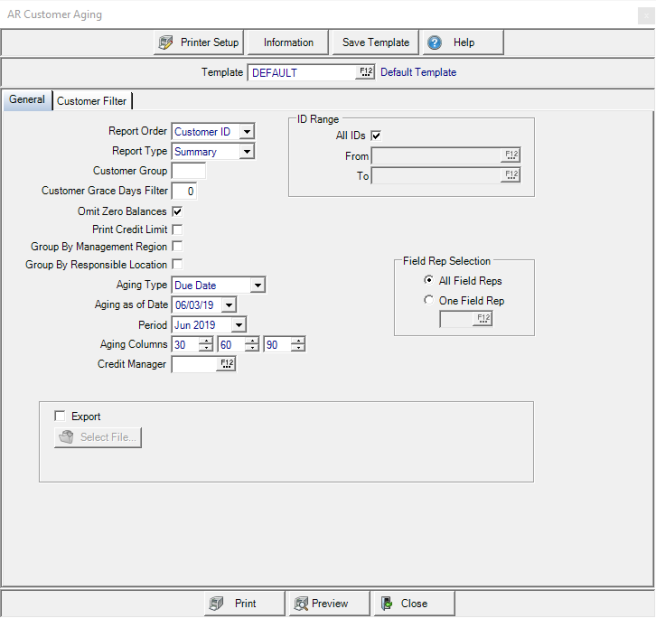This screenshot has height=618, width=656.
Task: Switch to the Customer Filter tab
Action: pos(92,101)
